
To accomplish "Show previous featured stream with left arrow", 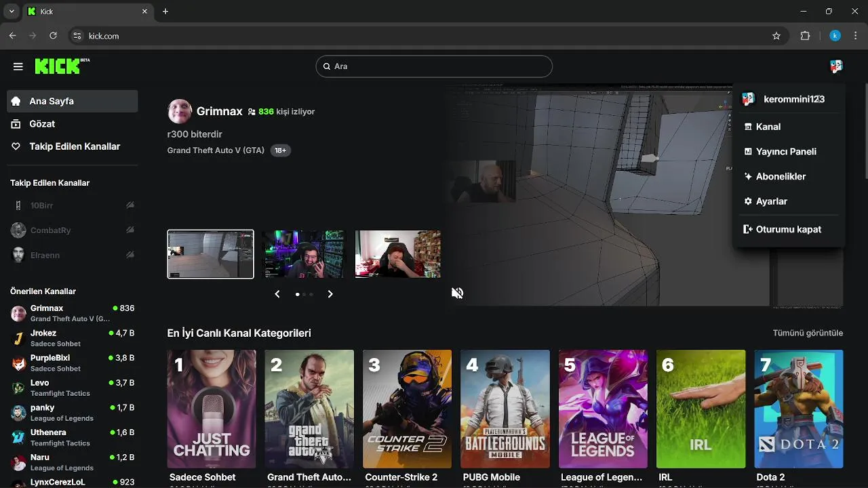I will pos(277,294).
